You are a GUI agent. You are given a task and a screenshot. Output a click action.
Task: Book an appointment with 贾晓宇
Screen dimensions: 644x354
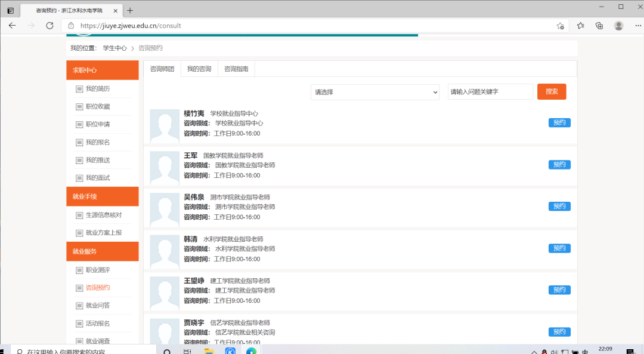tap(559, 332)
